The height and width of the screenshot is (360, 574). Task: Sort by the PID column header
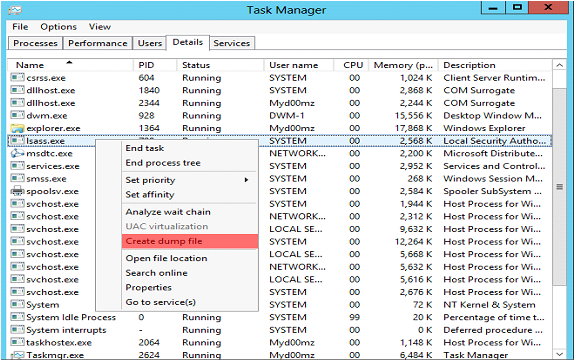[x=154, y=65]
